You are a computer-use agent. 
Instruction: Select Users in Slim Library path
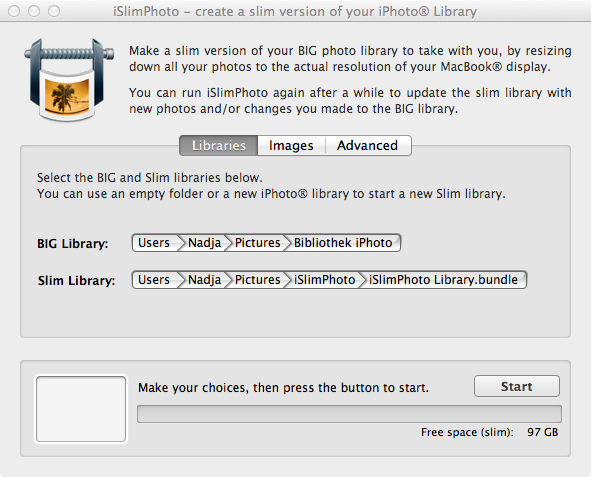(154, 280)
